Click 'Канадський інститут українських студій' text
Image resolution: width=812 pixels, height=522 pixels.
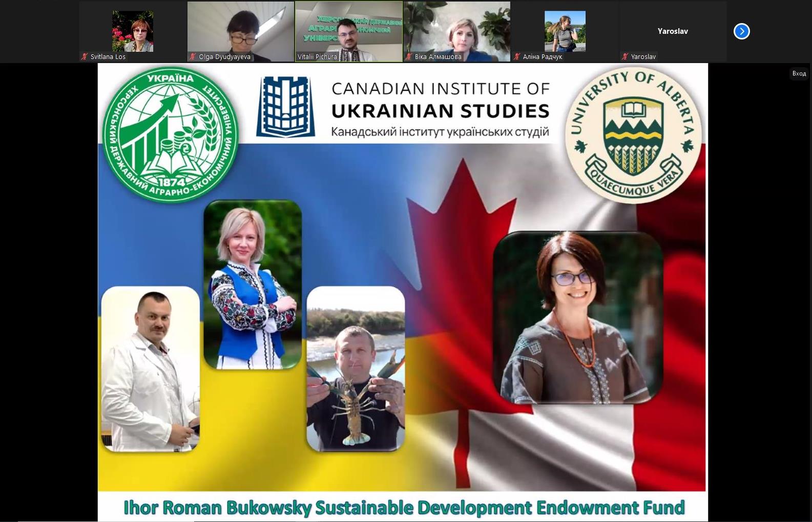point(440,132)
